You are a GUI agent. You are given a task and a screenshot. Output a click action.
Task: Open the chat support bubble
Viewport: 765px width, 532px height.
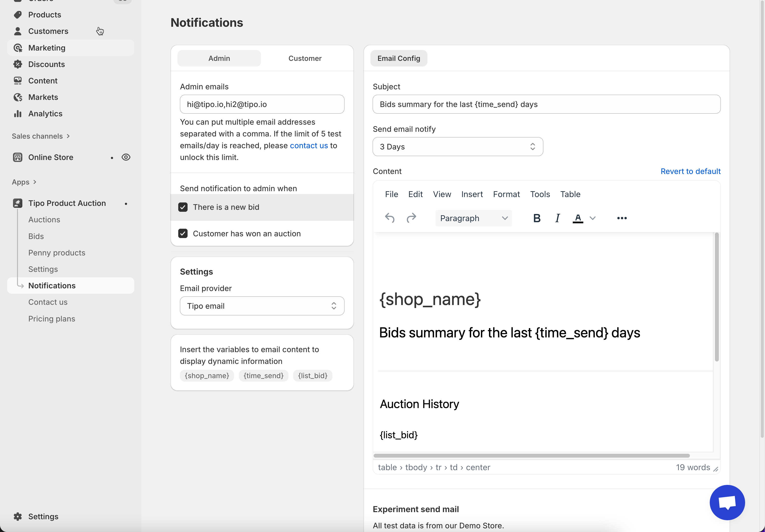727,502
